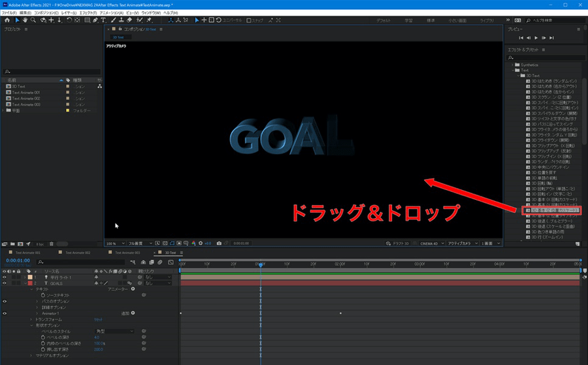Toggle the composition viewer lock icon
588x365 pixels.
(120, 29)
